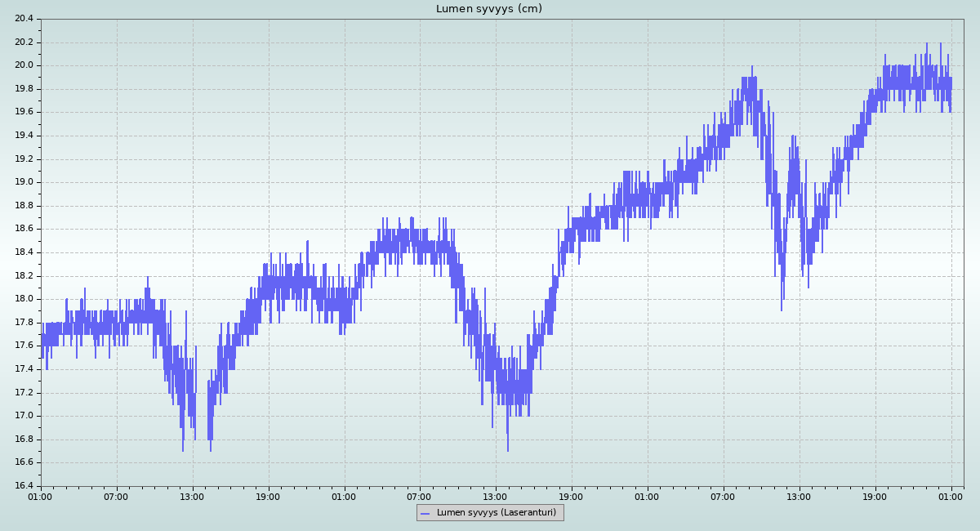Viewport: 980px width, 531px height.
Task: Click the rightmost 01:00 x-axis label
Action: 951,496
